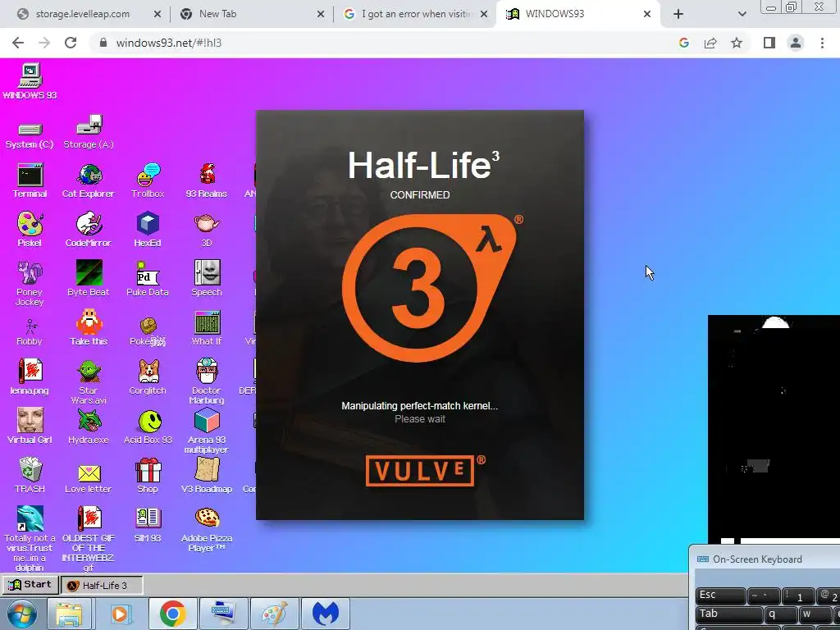Open Chrome three-dot menu
Screen dimensions: 840x630
822,43
